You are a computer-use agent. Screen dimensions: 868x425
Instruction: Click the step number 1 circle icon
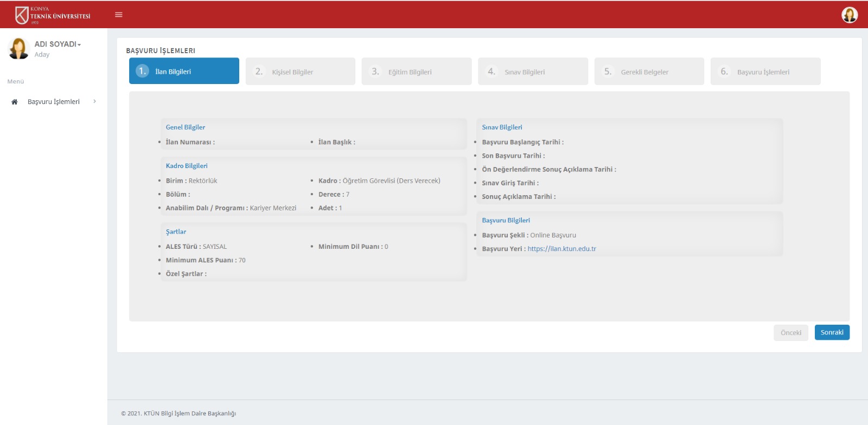[x=142, y=71]
